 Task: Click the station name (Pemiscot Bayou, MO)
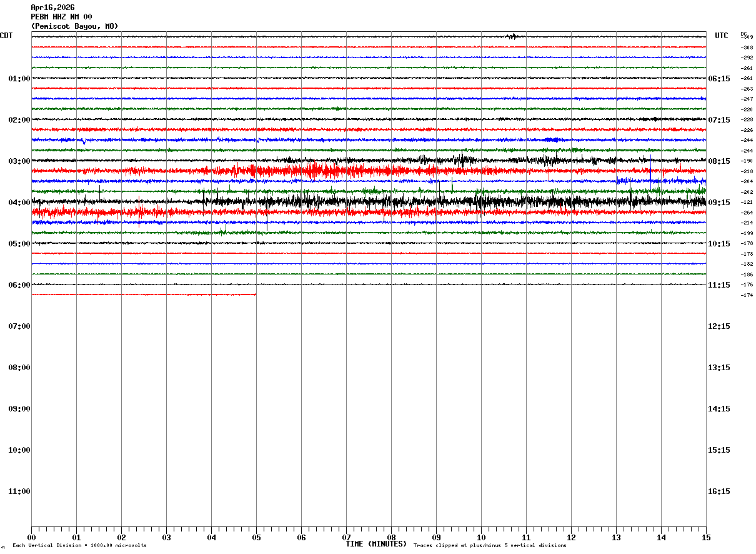[74, 26]
